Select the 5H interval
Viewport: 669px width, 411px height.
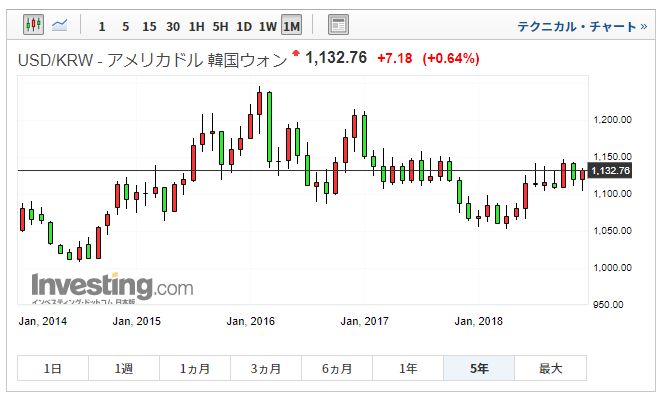click(221, 24)
